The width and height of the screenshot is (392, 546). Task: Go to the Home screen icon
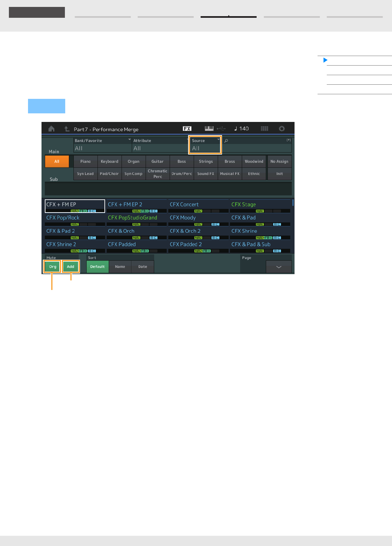point(51,129)
